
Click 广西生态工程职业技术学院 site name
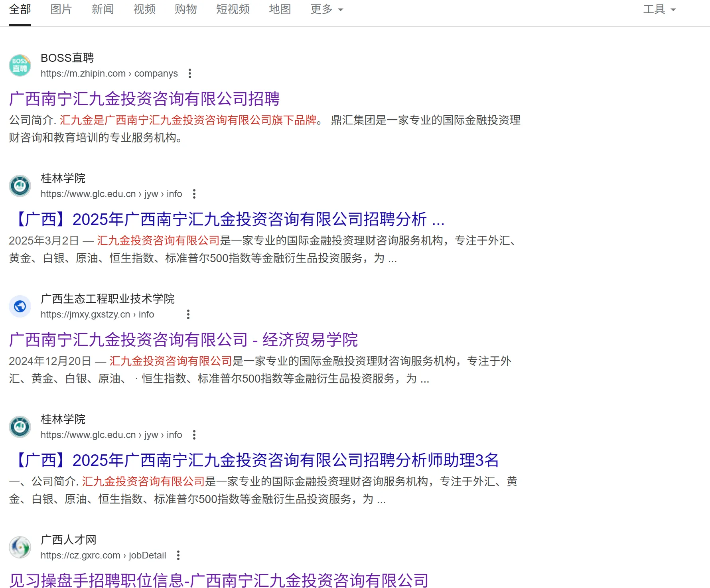tap(108, 299)
